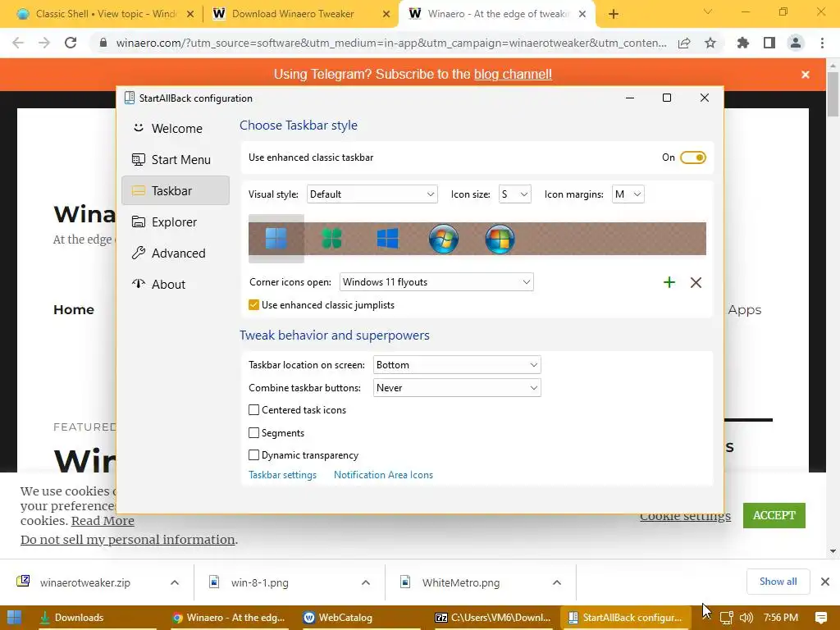Open notification center tray icon
This screenshot has height=630, width=840.
point(820,618)
